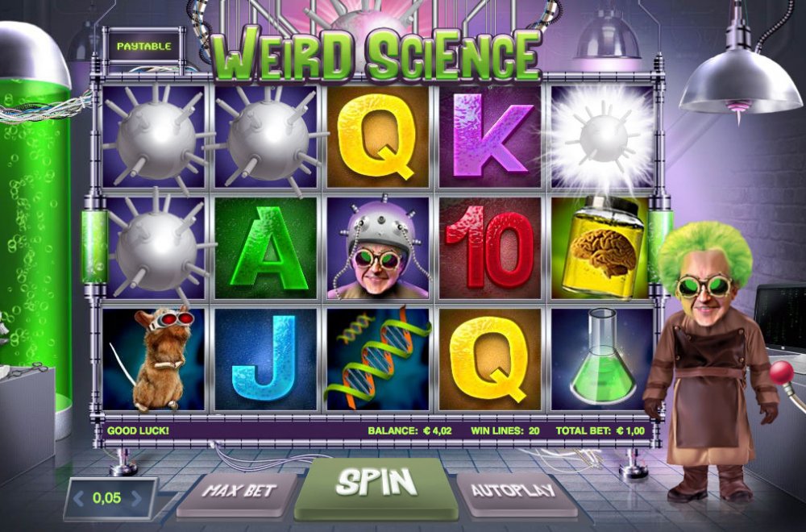Click the glowing spiked orb symbol
Viewport: 806px width, 532px height.
coord(602,137)
